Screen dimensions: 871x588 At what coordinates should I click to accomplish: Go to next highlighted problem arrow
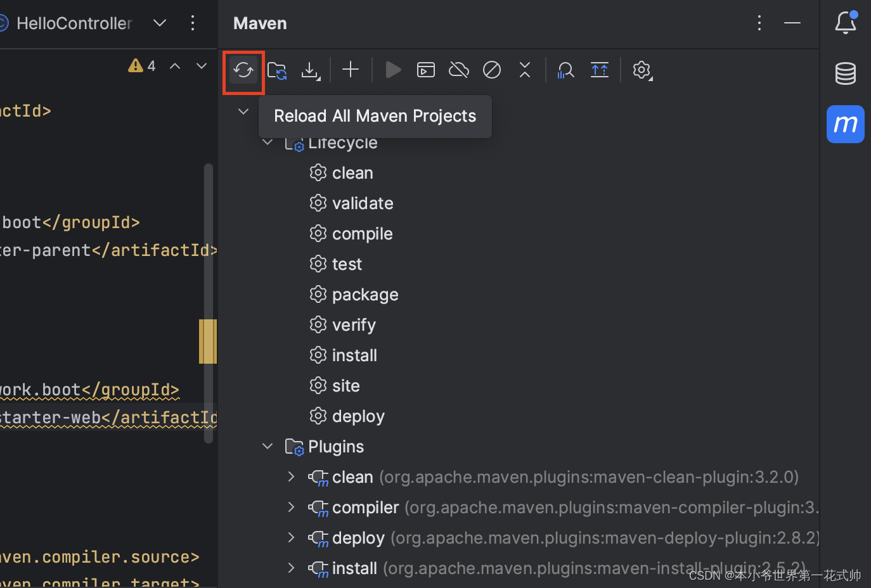coord(202,66)
